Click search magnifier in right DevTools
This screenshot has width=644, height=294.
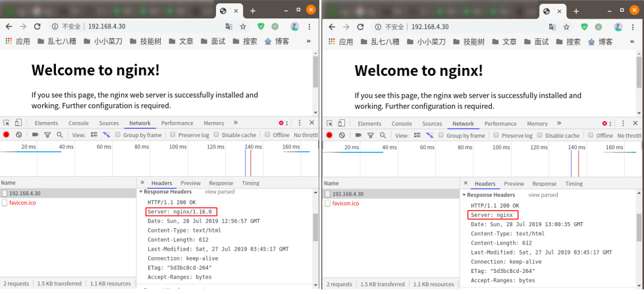point(383,135)
